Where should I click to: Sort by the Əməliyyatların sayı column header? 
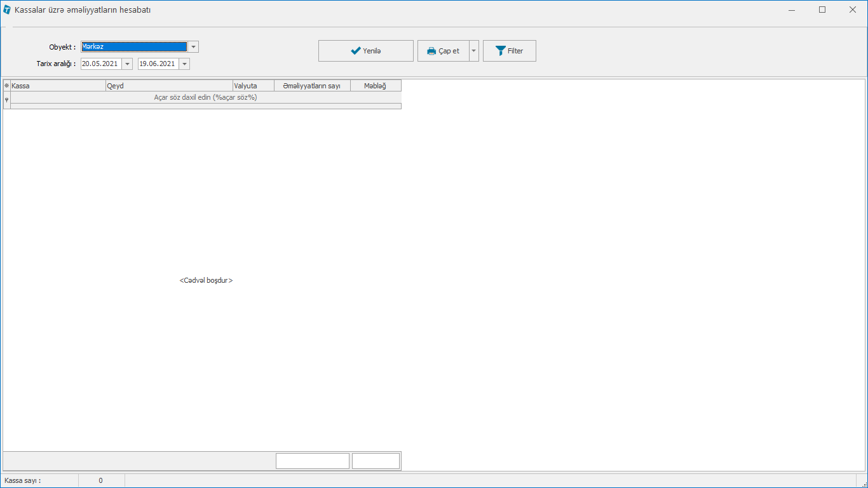click(312, 86)
